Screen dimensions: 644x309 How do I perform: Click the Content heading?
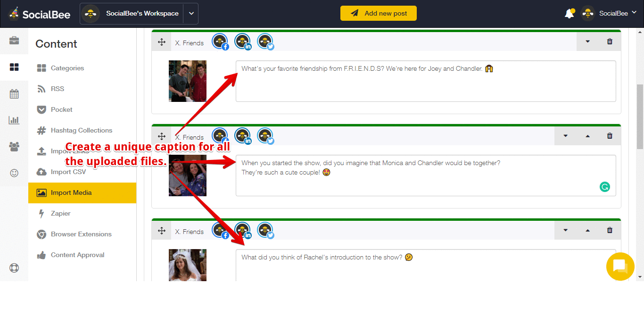click(x=56, y=44)
